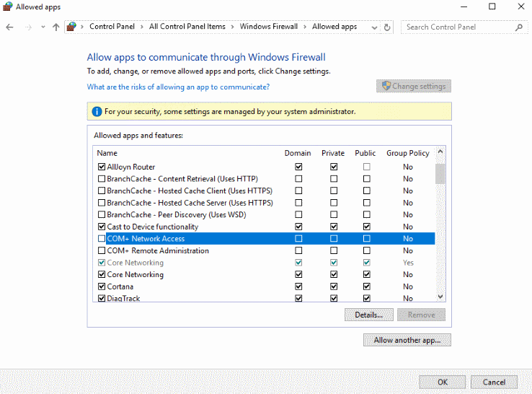Toggle AllJoyn Router Public checkbox
Screen dimensions: 532x394
coord(366,167)
